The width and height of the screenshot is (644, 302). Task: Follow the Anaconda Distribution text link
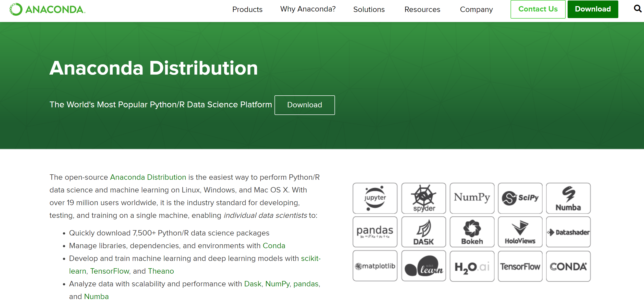[148, 177]
